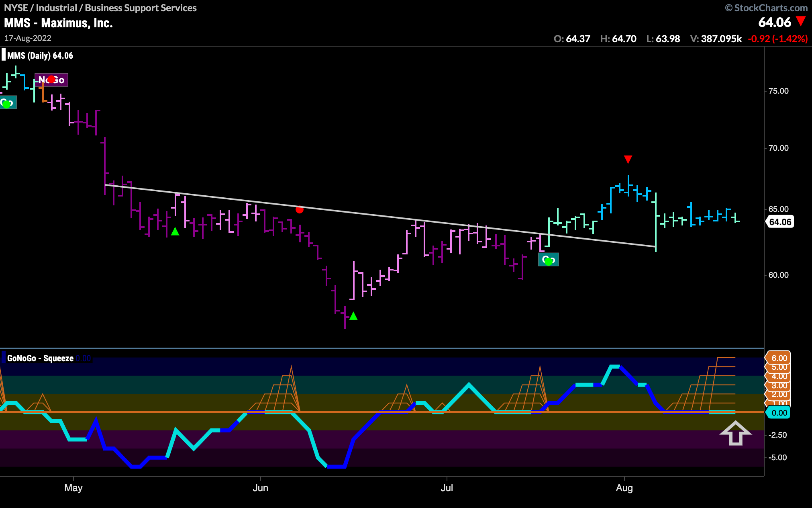Click the 70.00 price axis label
The image size is (812, 508).
click(x=778, y=148)
